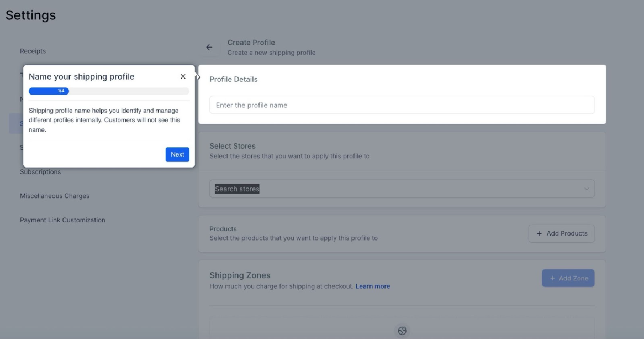Focus the Enter the profile name field
The width and height of the screenshot is (644, 339).
coord(402,105)
